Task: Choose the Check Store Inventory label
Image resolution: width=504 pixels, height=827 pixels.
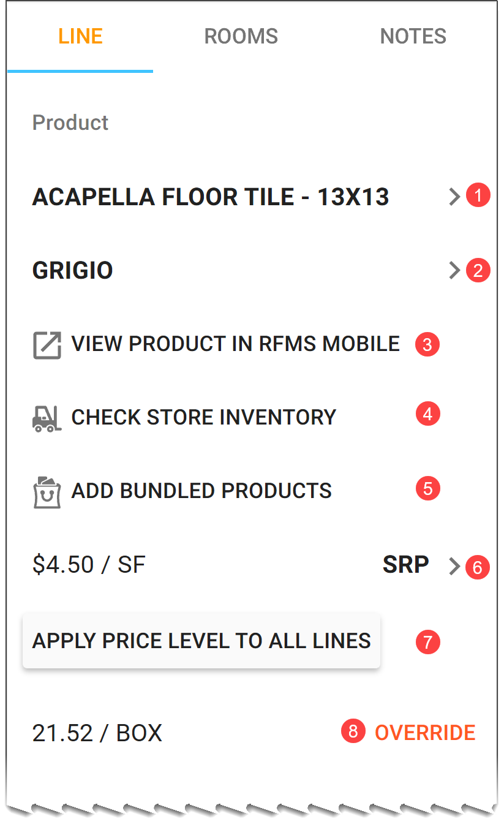Action: pos(203,418)
